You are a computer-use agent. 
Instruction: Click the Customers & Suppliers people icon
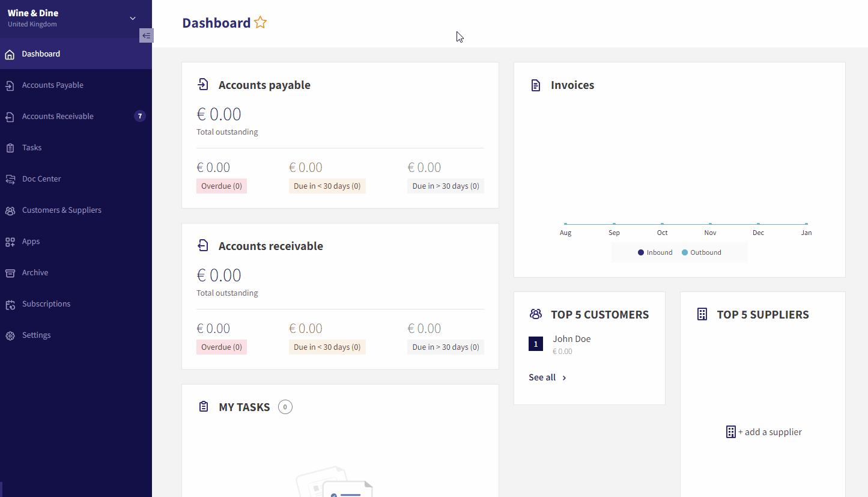(x=10, y=210)
